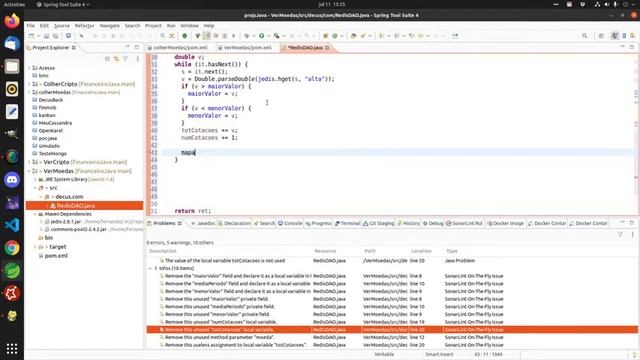Image resolution: width=640 pixels, height=360 pixels.
Task: Open Rhythmbox from the dock
Action: pos(12,89)
